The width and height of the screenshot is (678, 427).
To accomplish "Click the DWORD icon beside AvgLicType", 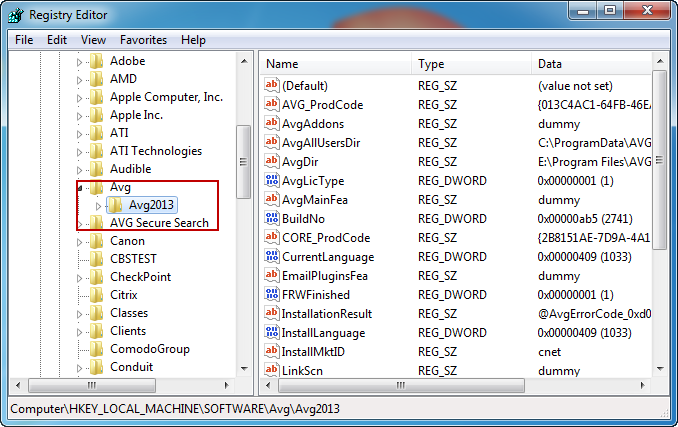I will point(272,180).
